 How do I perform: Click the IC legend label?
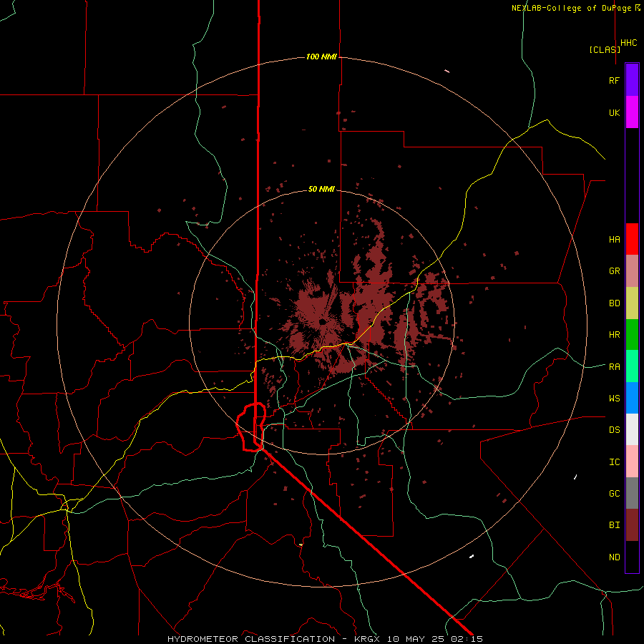tap(614, 462)
